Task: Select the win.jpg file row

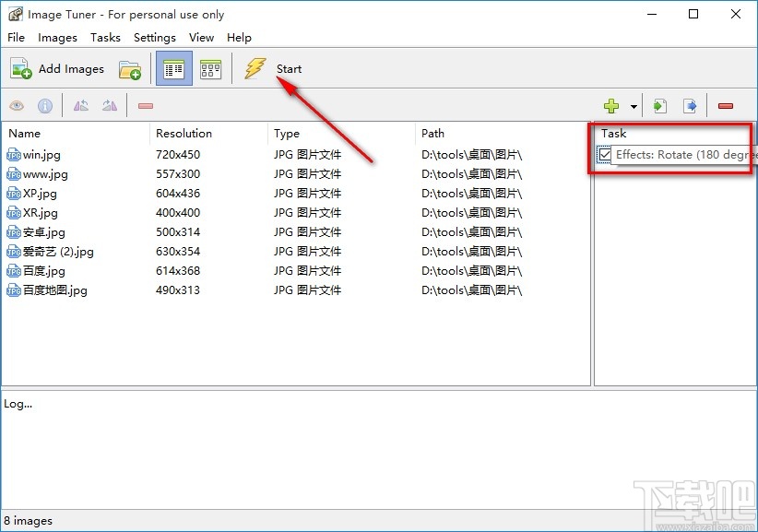Action: coord(296,155)
